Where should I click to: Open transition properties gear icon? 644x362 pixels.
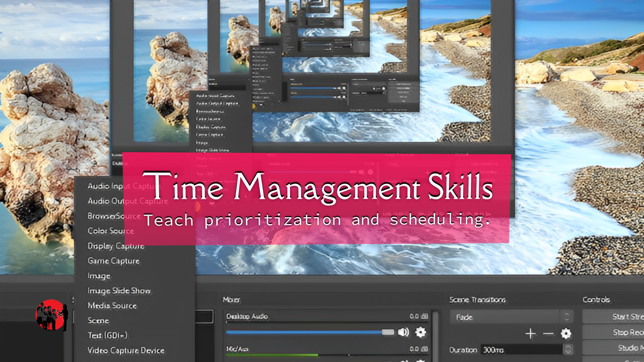click(x=566, y=334)
